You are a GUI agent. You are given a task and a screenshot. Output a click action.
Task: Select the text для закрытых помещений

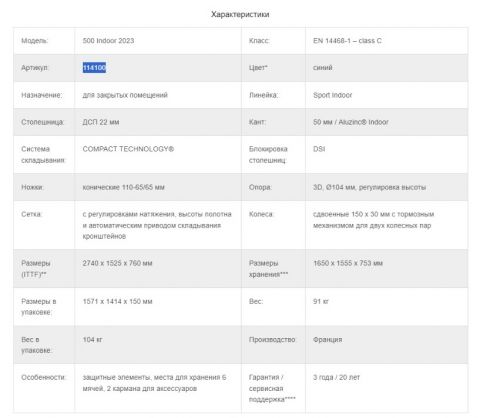point(125,95)
